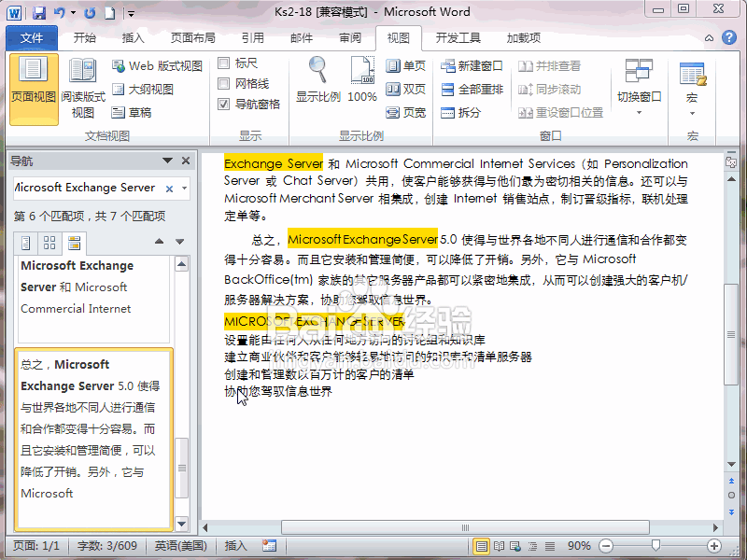Browse search results tab in navigation pane
Viewport: 747px width, 560px height.
click(x=74, y=243)
